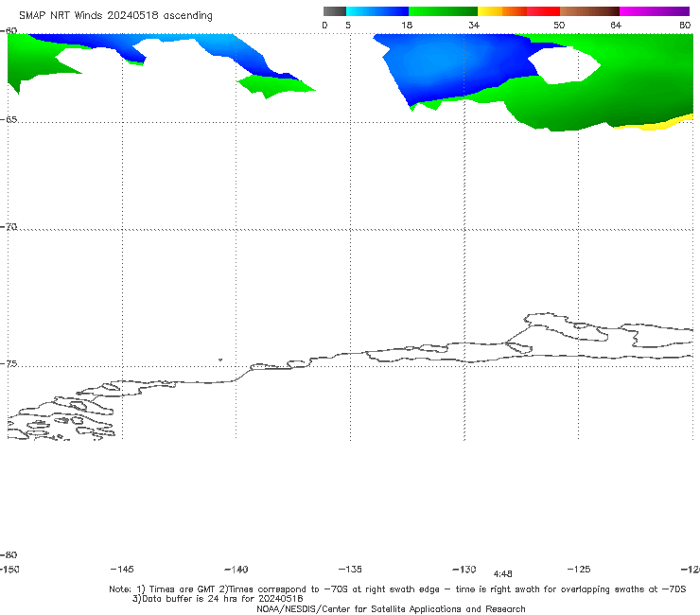Image resolution: width=700 pixels, height=615 pixels.
Task: Click the colorbar label 34
Action: [474, 25]
